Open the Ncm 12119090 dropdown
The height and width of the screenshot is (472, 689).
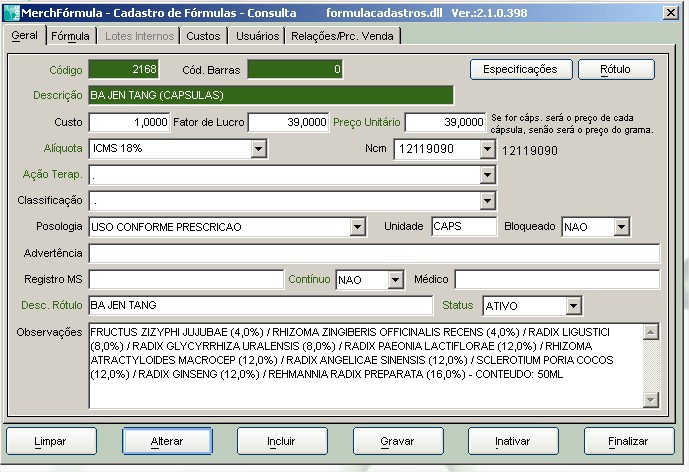click(487, 149)
